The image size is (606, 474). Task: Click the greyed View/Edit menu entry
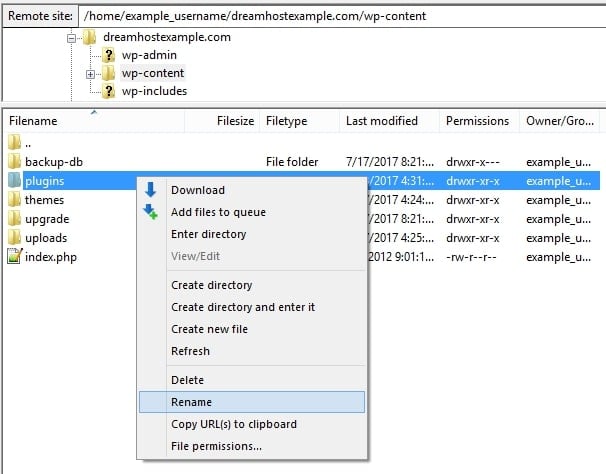pyautogui.click(x=252, y=256)
